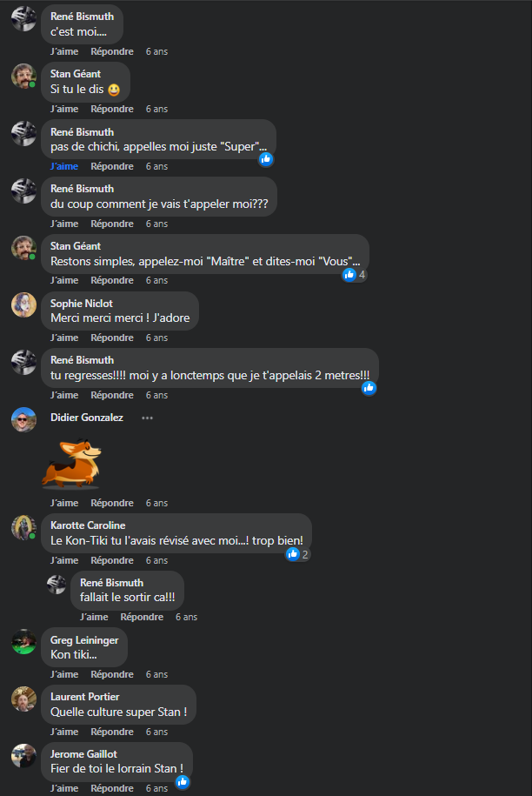Open the three-dot menu beside Didier Gonzalez

point(147,418)
